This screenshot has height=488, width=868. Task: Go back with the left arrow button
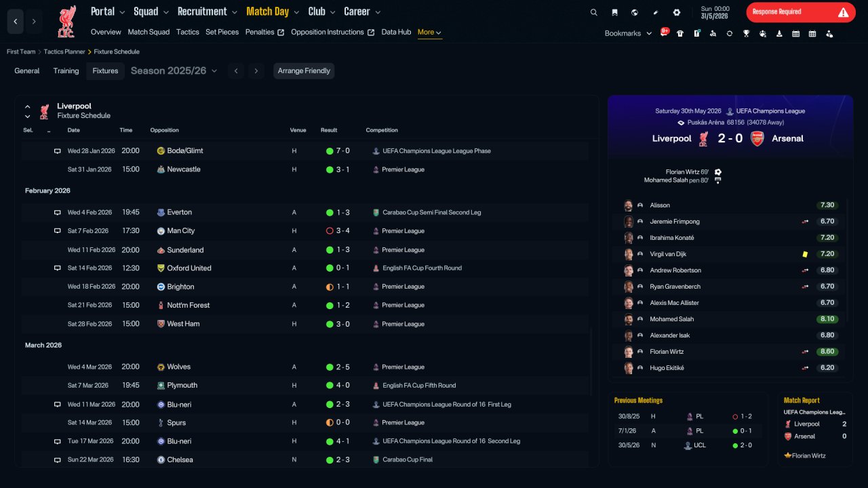coord(16,22)
